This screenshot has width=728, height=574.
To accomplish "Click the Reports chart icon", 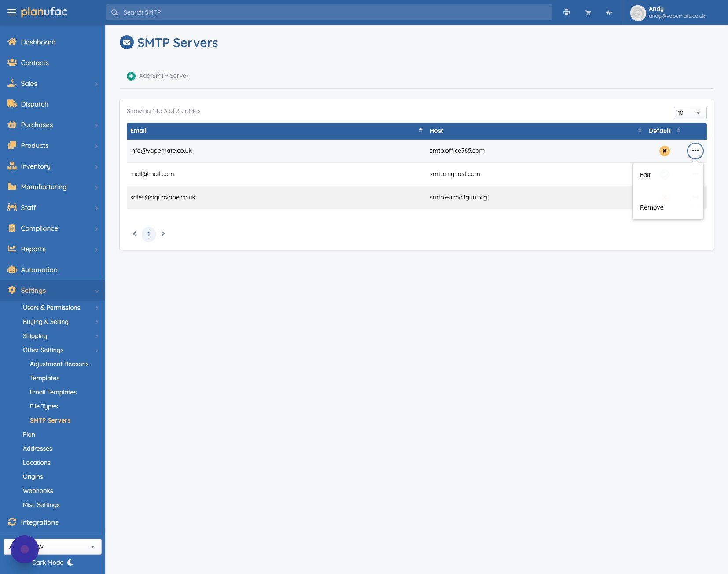I will coord(12,249).
